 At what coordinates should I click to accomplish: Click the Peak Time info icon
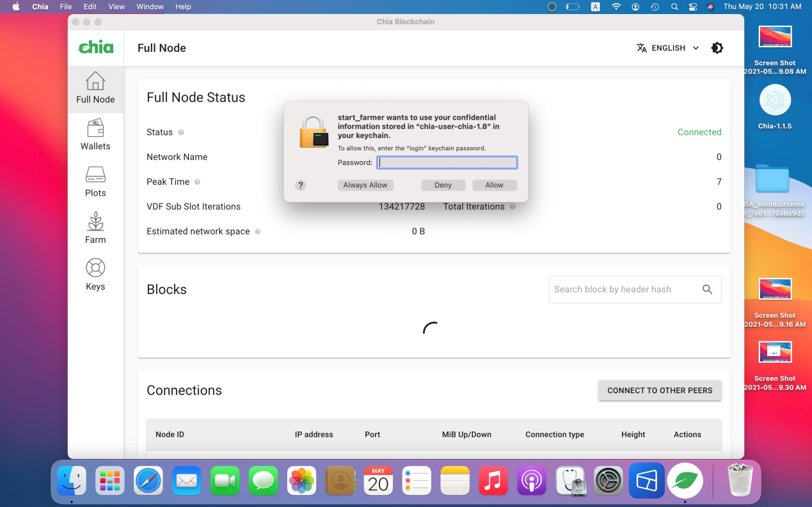coord(197,182)
